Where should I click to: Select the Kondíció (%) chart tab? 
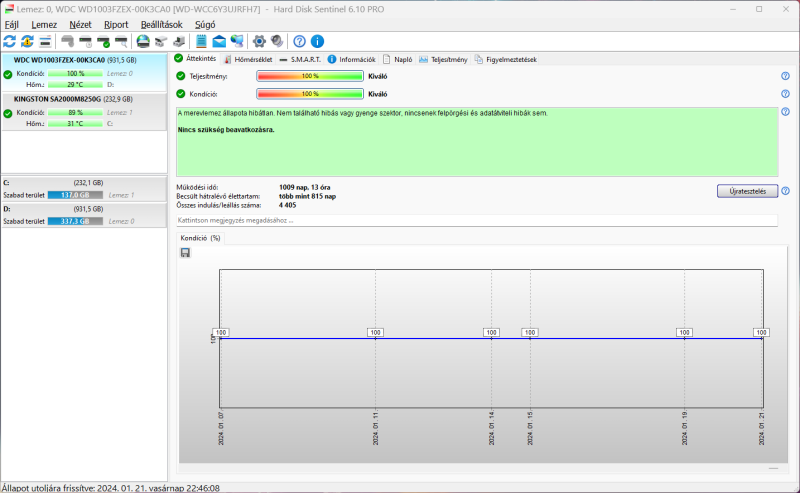[x=201, y=238]
